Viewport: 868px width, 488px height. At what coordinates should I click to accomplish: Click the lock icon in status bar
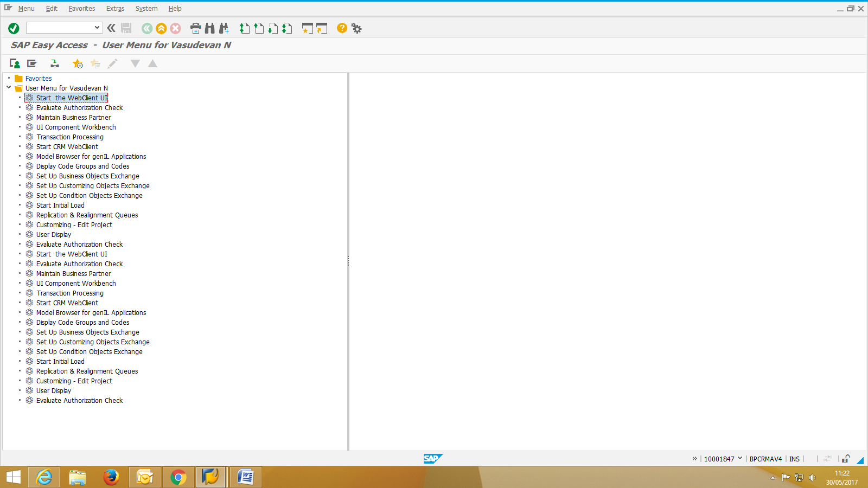(x=846, y=459)
